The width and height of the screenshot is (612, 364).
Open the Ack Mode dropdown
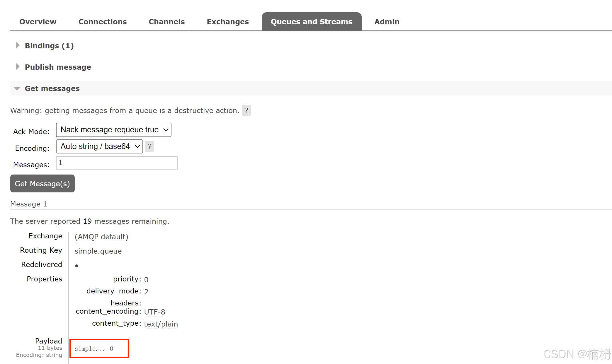[x=113, y=130]
